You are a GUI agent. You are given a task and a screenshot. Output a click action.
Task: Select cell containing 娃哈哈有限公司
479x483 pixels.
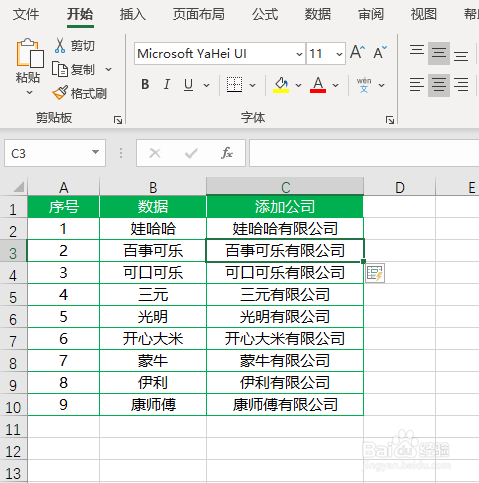(x=285, y=228)
